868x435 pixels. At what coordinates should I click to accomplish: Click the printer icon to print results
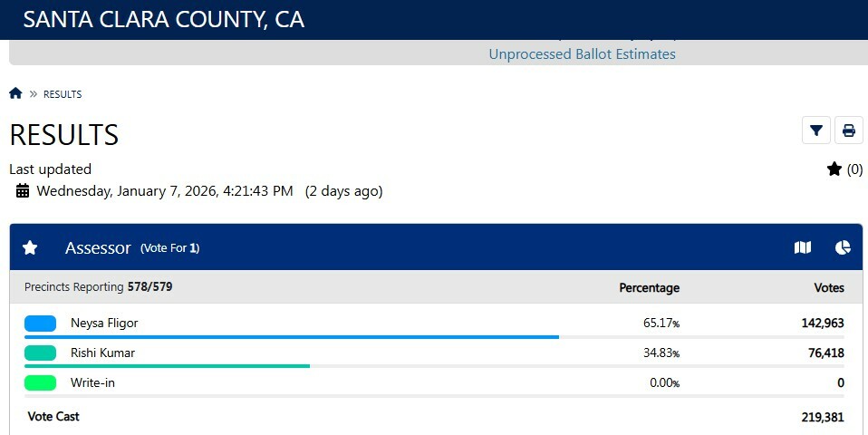pos(849,130)
